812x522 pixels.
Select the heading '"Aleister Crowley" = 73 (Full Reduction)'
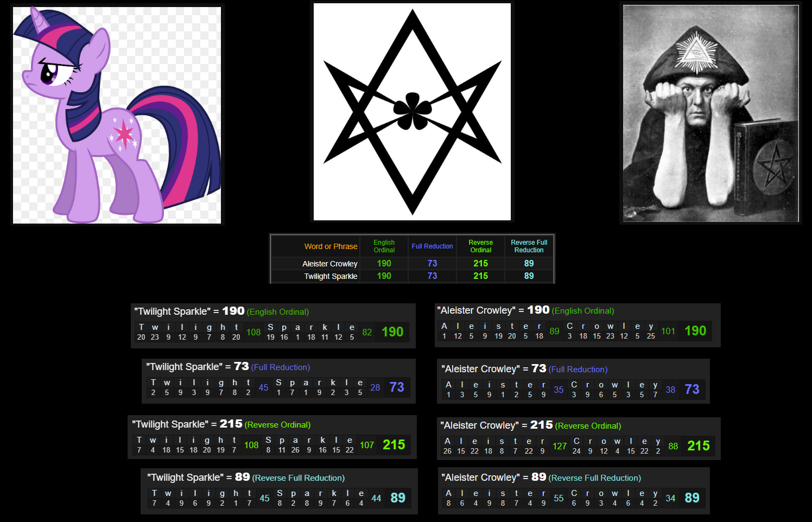coord(524,368)
